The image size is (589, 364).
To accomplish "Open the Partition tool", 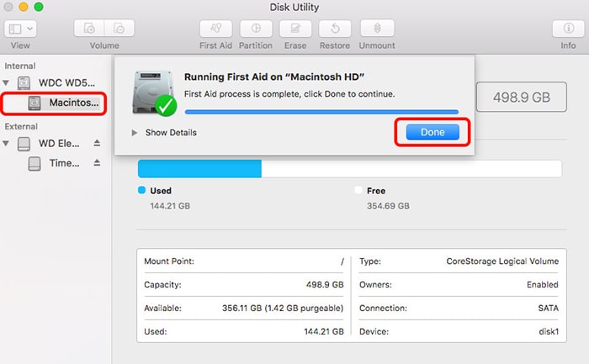I will (x=255, y=29).
